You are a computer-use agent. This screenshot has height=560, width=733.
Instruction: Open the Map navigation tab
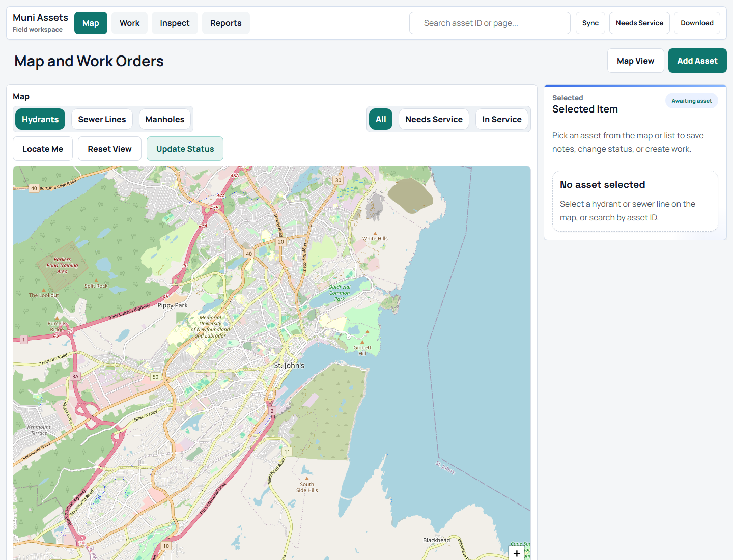(91, 23)
